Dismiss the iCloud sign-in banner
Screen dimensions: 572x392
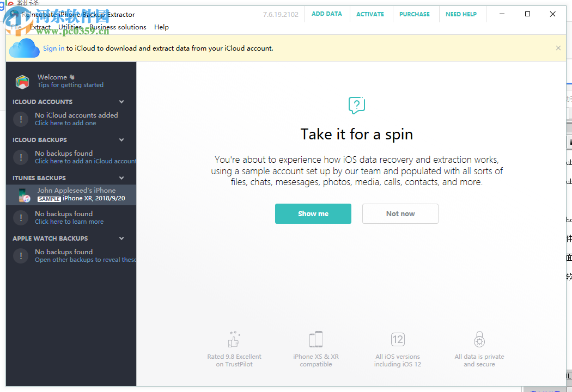tap(558, 48)
